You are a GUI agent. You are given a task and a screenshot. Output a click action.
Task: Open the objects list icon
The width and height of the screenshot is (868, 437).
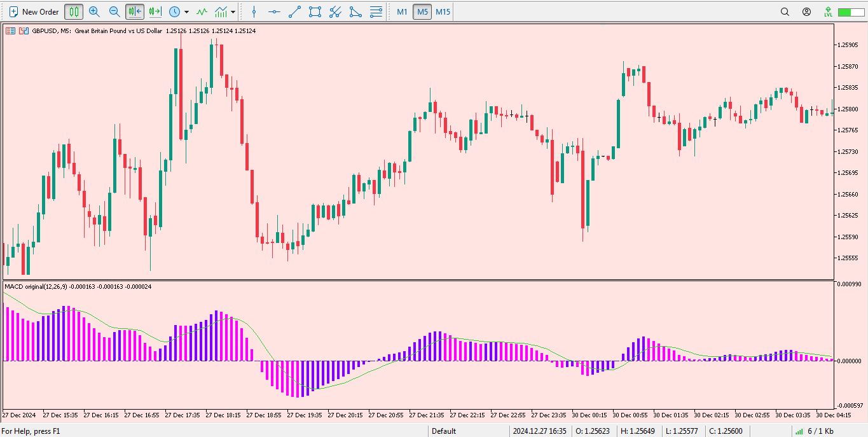[376, 11]
